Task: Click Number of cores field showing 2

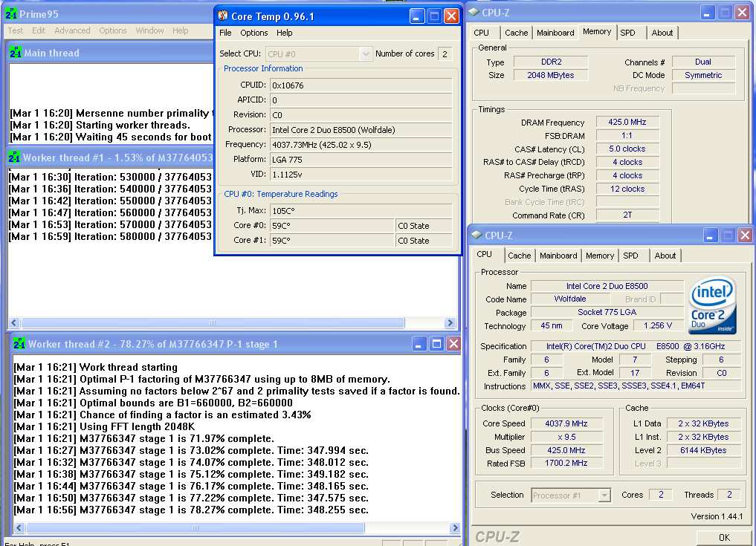Action: coord(445,54)
